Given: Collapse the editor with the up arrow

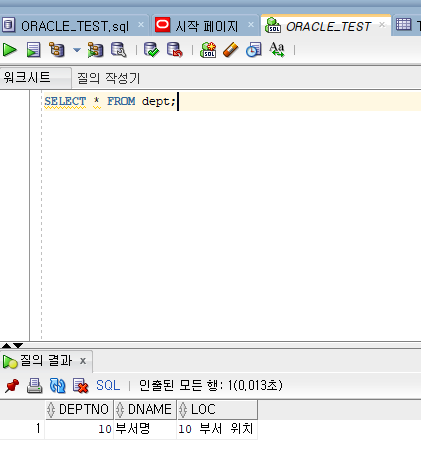Looking at the screenshot, I should (x=6, y=345).
